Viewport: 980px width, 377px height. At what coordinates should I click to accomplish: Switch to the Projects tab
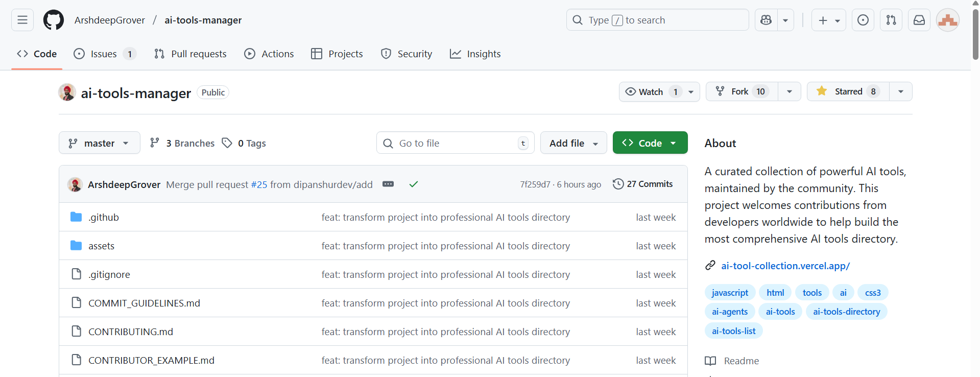tap(337, 54)
